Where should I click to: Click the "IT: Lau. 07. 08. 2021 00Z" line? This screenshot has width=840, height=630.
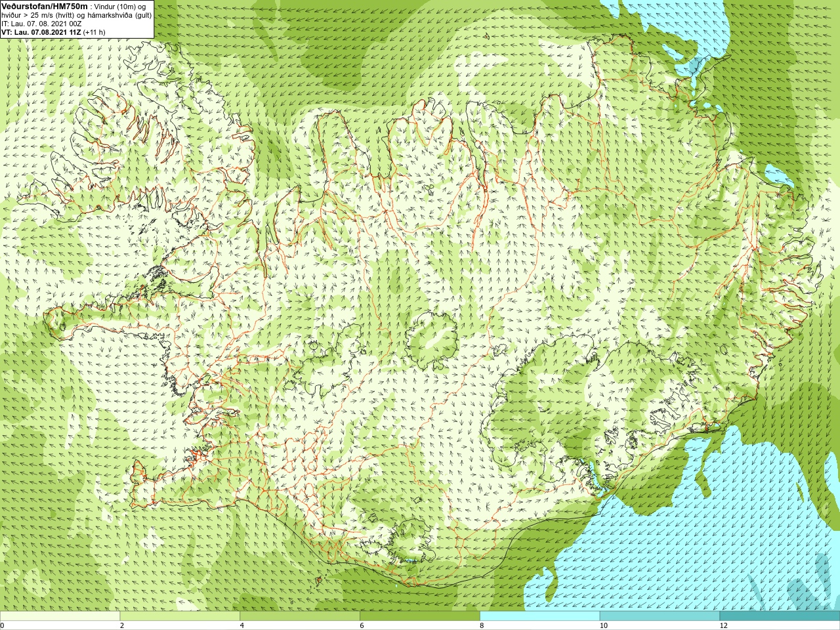(x=41, y=24)
